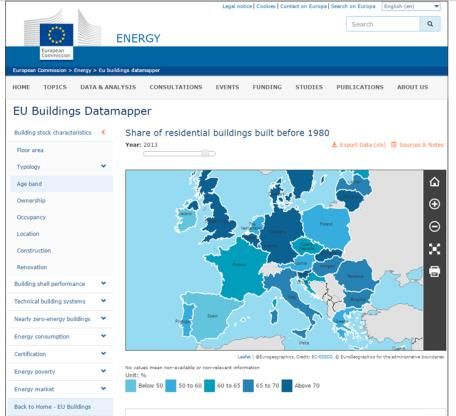Zoom in with the map plus icon
Viewport: 456px width, 416px height.
434,204
